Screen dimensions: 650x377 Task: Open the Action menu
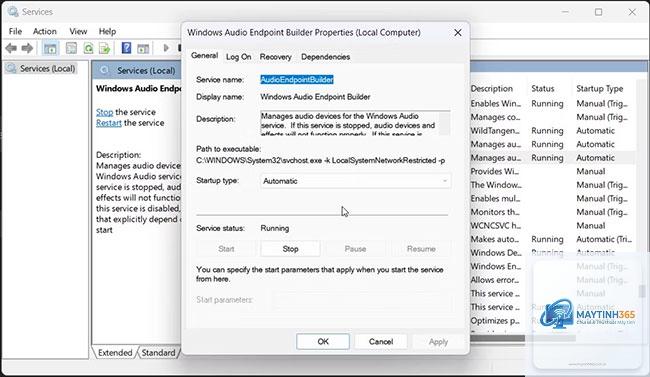tap(45, 32)
